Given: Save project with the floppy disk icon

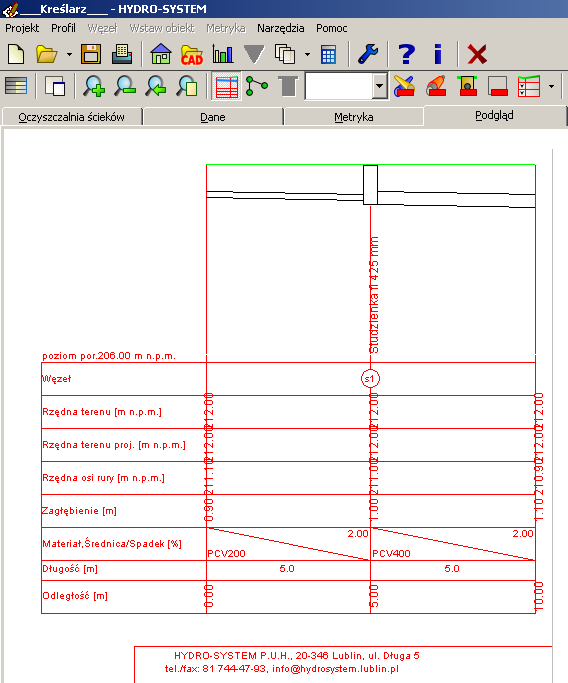Looking at the screenshot, I should (91, 54).
